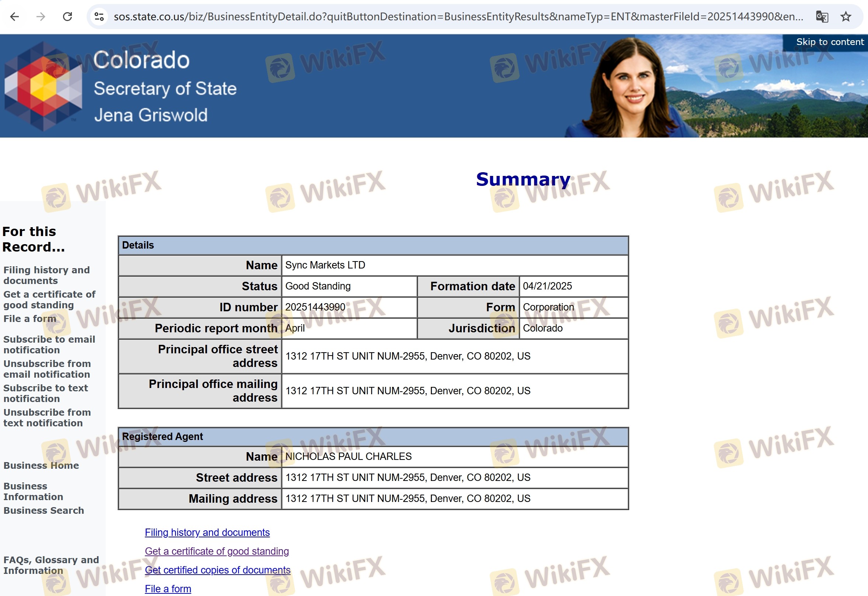Click the browser forward arrow
This screenshot has height=596, width=868.
[41, 17]
